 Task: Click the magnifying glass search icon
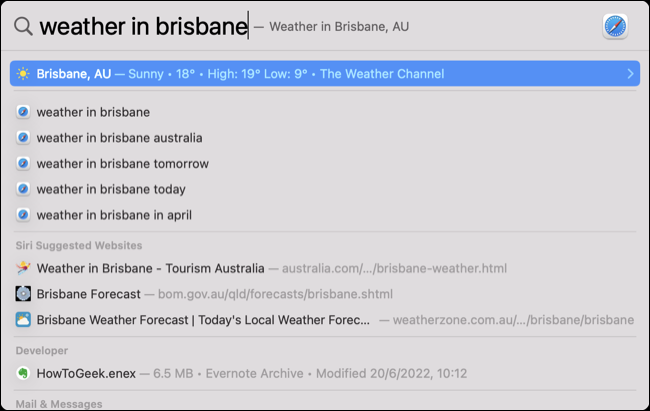click(23, 27)
